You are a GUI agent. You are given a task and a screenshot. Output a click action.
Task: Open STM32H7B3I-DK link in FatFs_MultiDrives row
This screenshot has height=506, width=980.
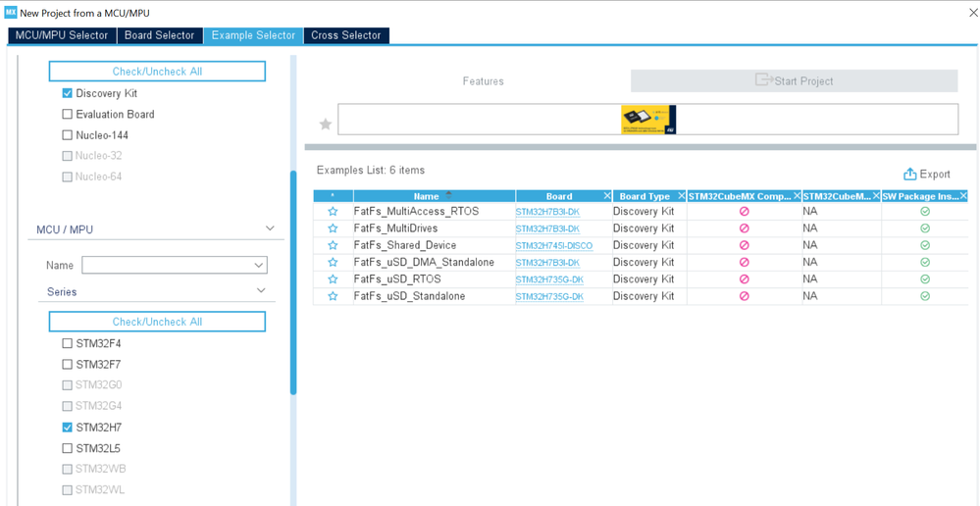pyautogui.click(x=547, y=228)
